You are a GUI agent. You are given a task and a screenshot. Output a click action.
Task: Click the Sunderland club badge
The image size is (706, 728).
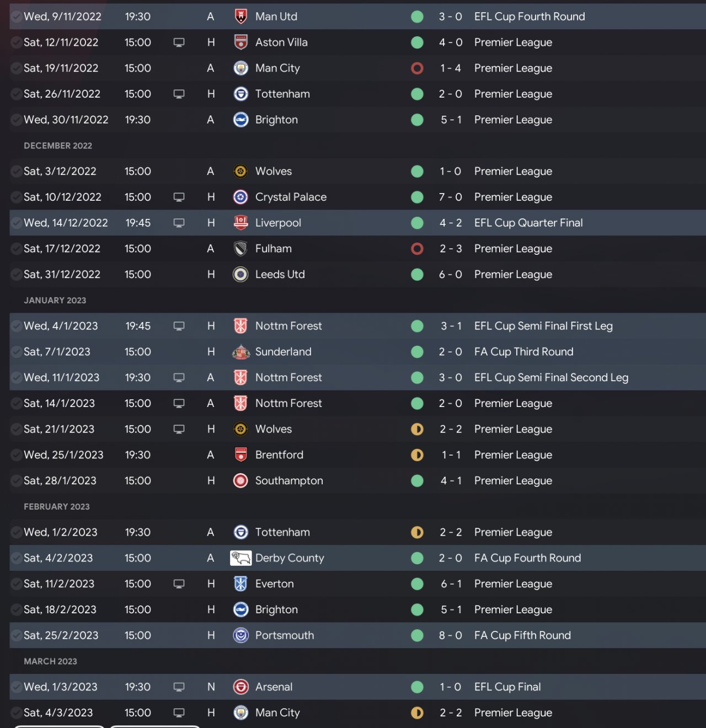241,352
